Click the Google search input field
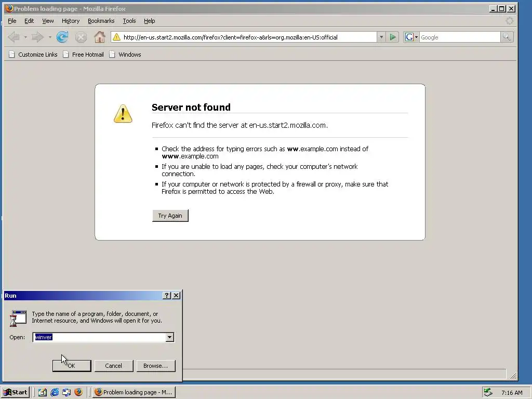Screen dimensions: 532x399 (x=460, y=37)
